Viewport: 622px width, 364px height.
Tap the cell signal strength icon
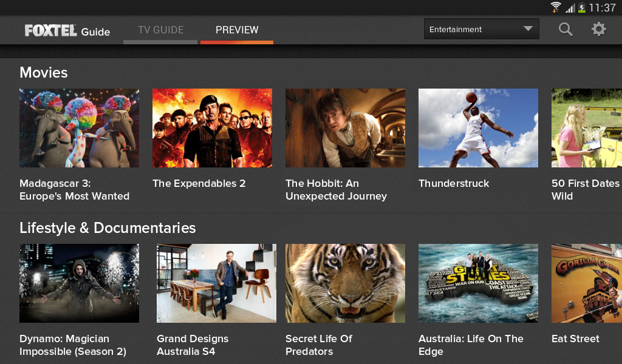click(x=570, y=7)
